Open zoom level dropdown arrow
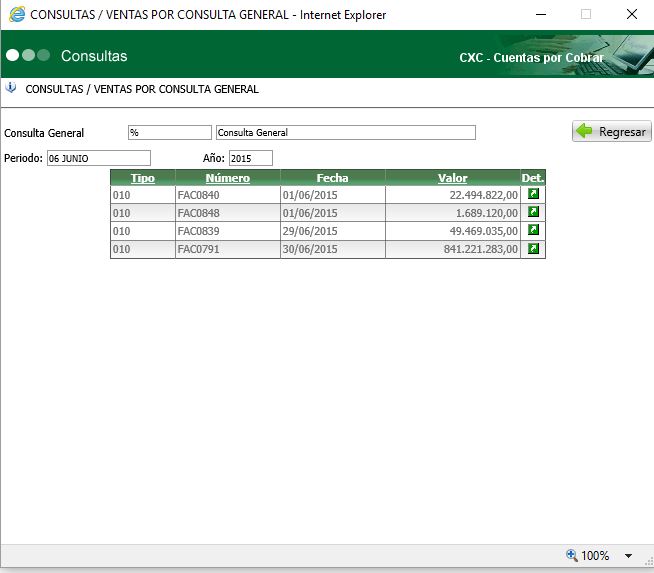 pos(628,555)
